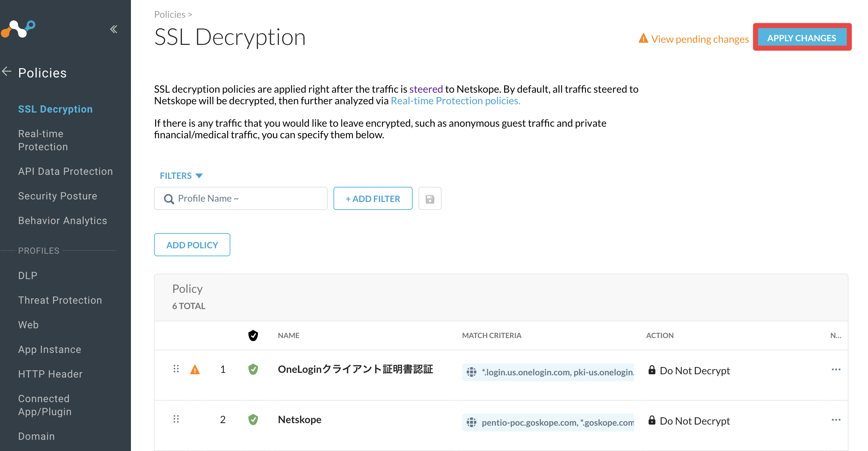Open the ellipsis menu for OneLogin policy

coord(836,370)
